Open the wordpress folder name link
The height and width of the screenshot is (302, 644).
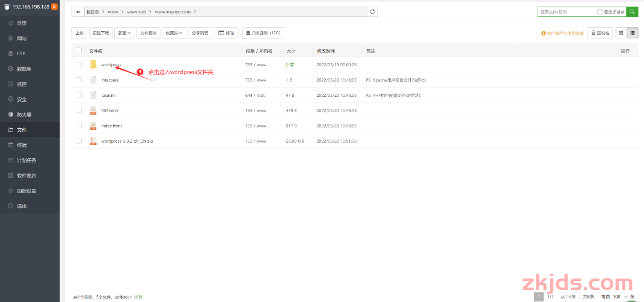[x=111, y=64]
